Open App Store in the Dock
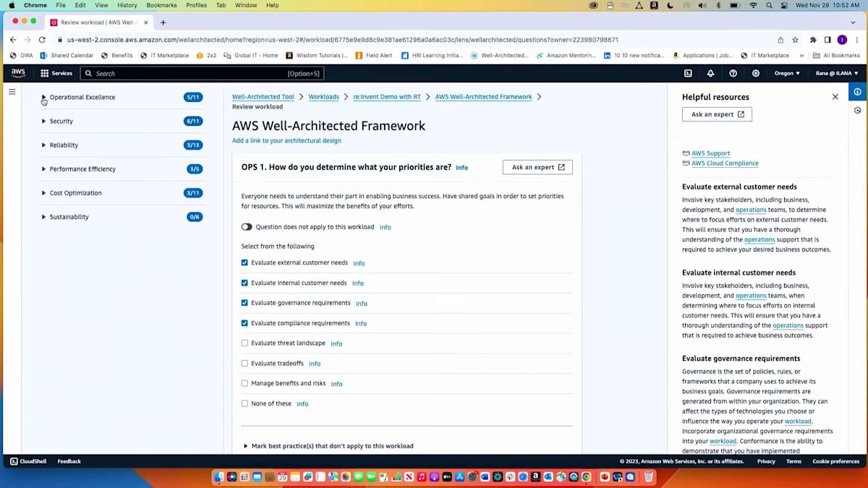868x488 pixels. [x=459, y=476]
